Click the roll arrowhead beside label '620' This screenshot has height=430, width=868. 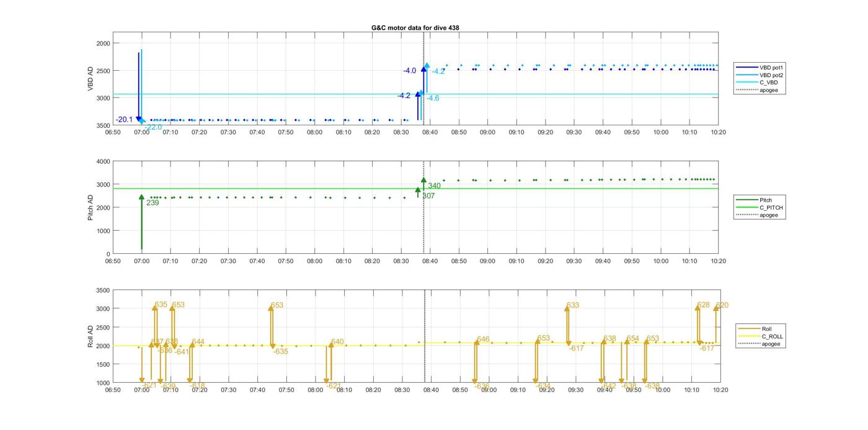point(716,308)
